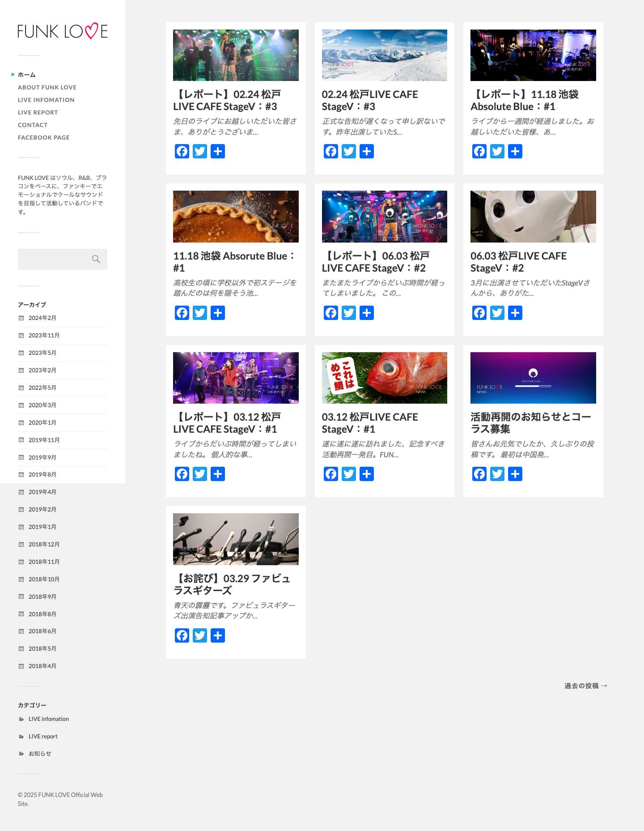
Task: Click the FUNK LOVE logo
Action: pos(63,31)
